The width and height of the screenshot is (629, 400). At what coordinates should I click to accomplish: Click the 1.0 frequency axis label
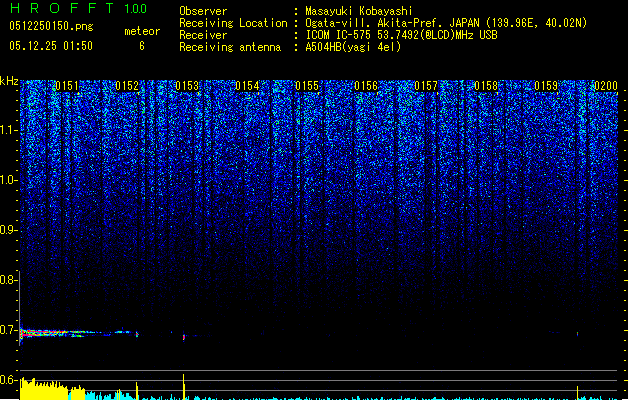(x=8, y=180)
